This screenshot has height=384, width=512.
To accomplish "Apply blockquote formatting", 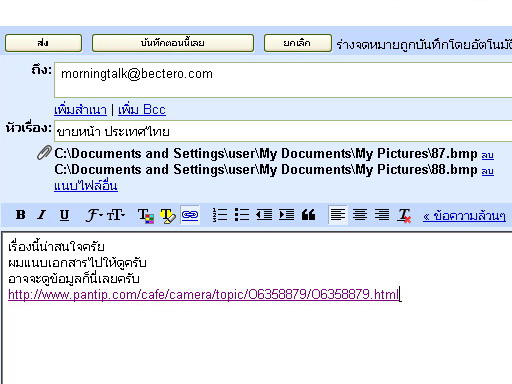I will (x=308, y=215).
